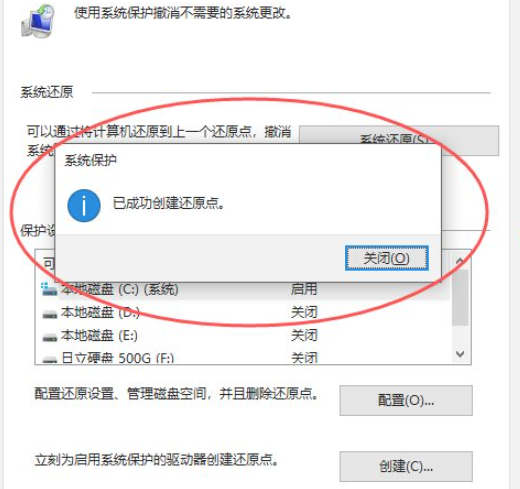Create a restore point with 创建(C)...
Viewport: 520px width, 489px height.
(406, 466)
